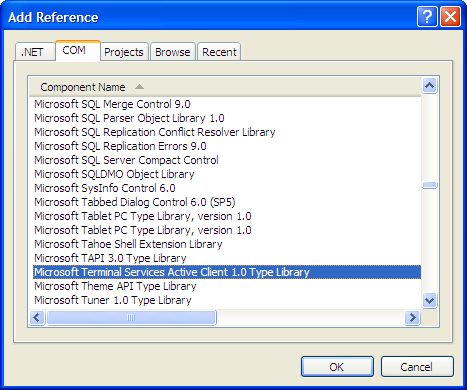
Task: Open the Projects tab
Action: click(124, 52)
